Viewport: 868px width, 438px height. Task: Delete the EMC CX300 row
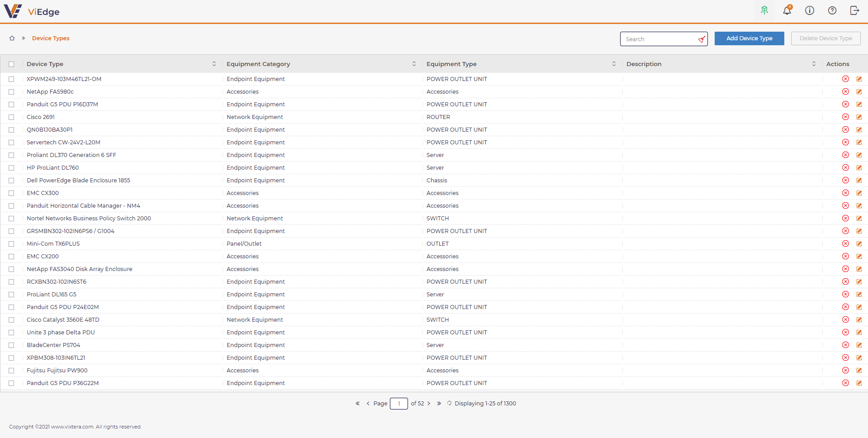pos(845,193)
